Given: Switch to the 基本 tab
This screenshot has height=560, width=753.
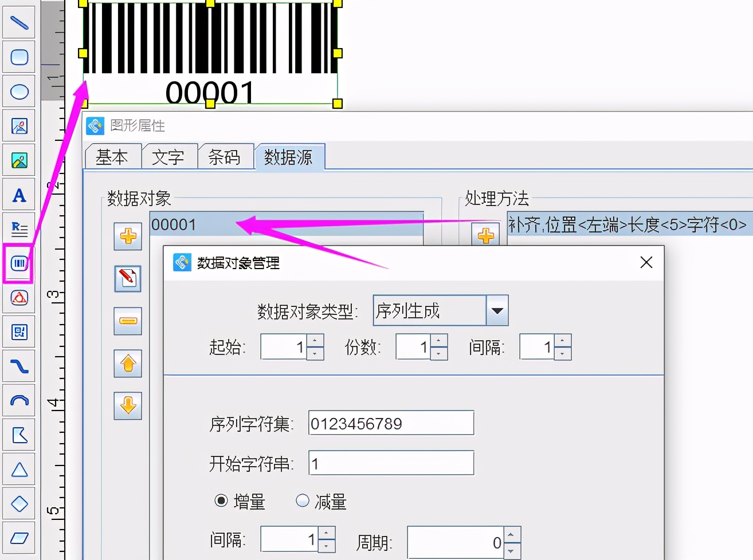Looking at the screenshot, I should (112, 157).
